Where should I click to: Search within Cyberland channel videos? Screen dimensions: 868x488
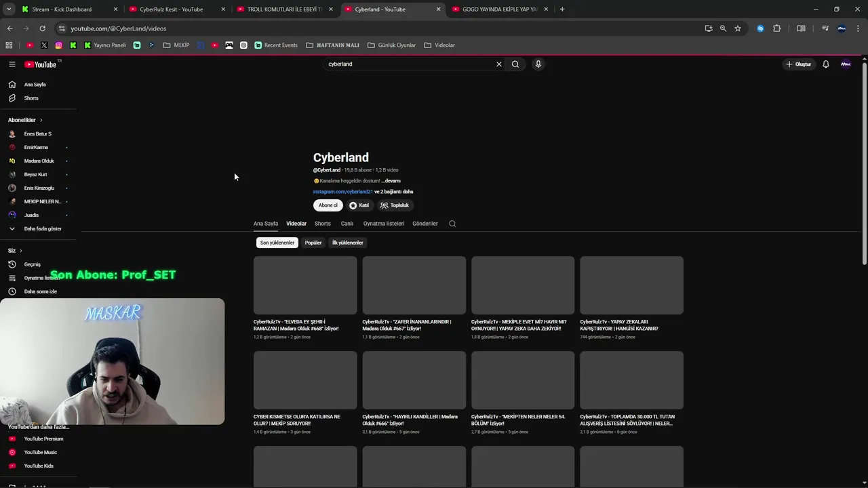coord(452,224)
